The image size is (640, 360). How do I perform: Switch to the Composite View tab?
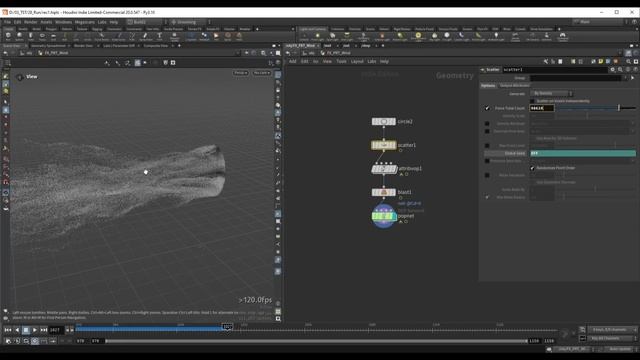click(x=156, y=46)
